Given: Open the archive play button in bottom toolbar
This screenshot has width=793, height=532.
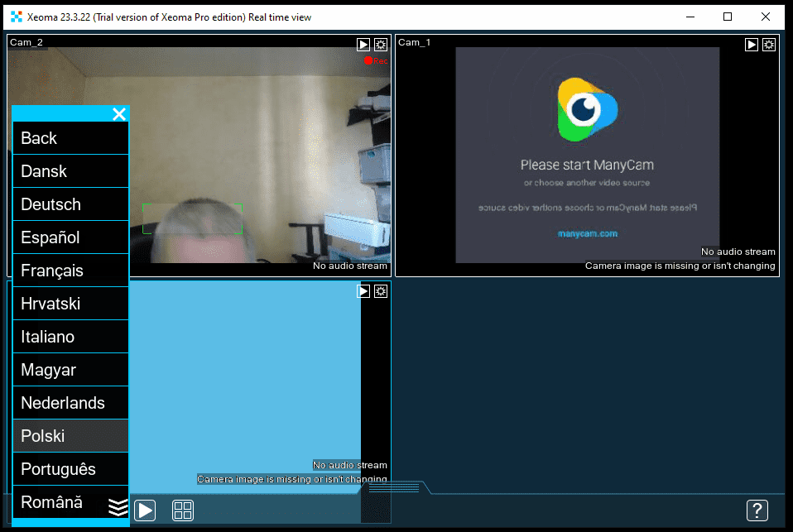Looking at the screenshot, I should [x=145, y=510].
